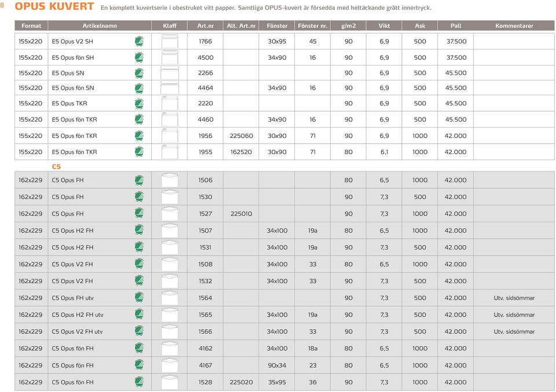Select the g/m2 column header
Viewport: 556px width, 392px height.
point(348,25)
